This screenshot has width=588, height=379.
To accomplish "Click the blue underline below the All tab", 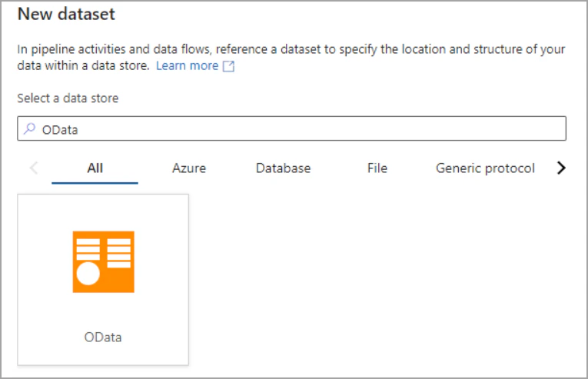I will [95, 183].
